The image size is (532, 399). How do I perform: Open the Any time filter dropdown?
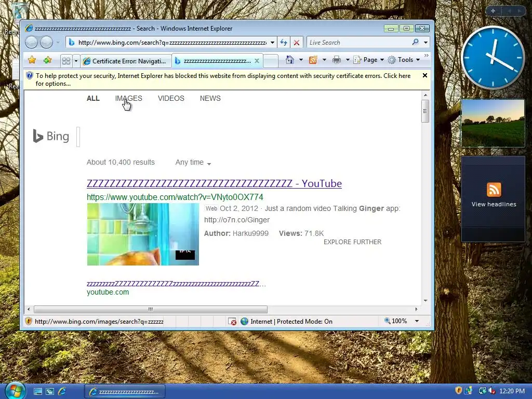point(193,163)
